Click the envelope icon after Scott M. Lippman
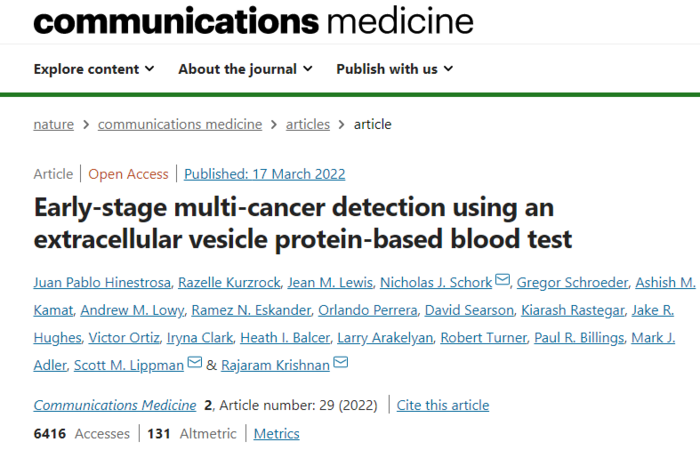This screenshot has height=450, width=700. click(195, 362)
